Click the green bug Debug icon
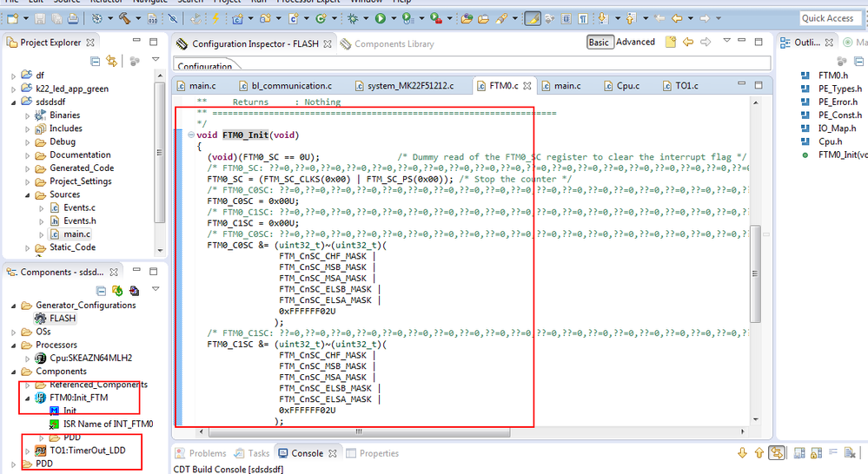The width and height of the screenshot is (868, 474). pos(353,19)
